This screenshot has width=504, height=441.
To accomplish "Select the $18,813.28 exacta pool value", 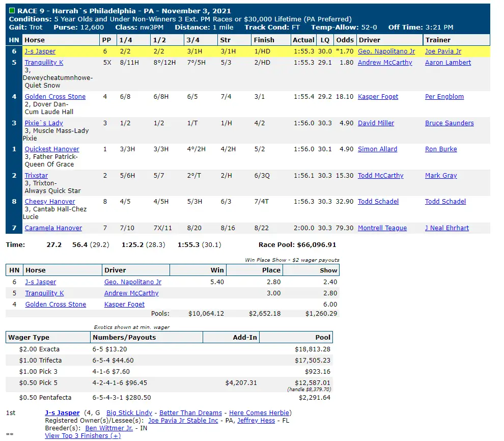I will [313, 349].
